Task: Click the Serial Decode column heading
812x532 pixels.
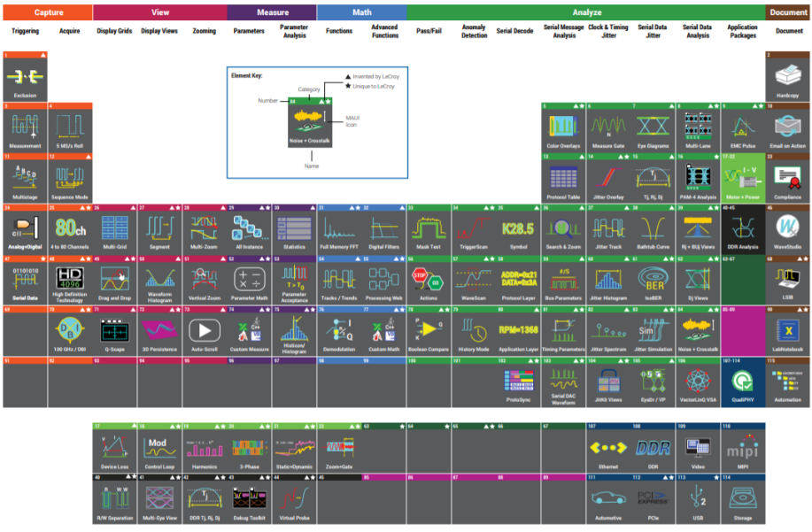Action: point(515,31)
